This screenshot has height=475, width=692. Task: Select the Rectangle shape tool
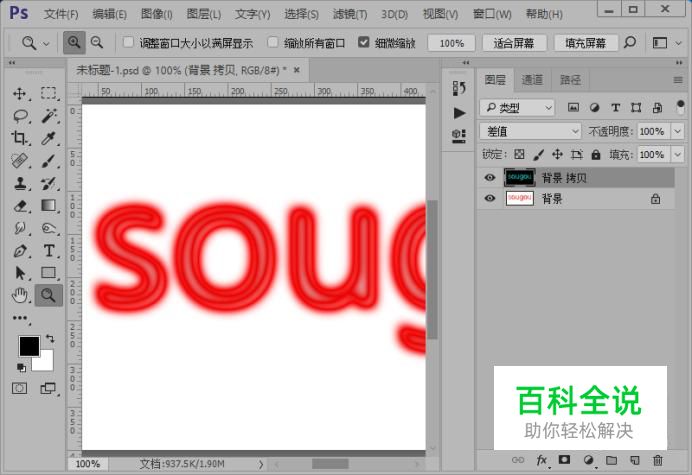(49, 273)
